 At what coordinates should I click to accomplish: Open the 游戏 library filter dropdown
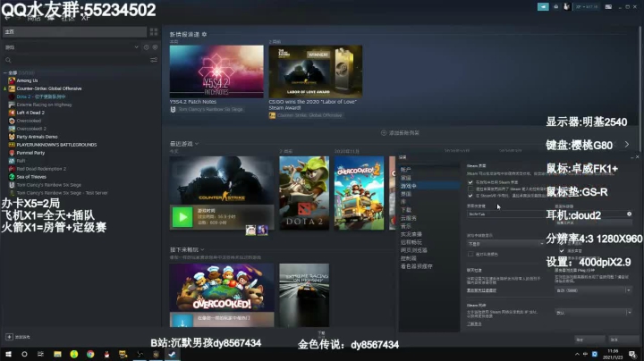(72, 47)
